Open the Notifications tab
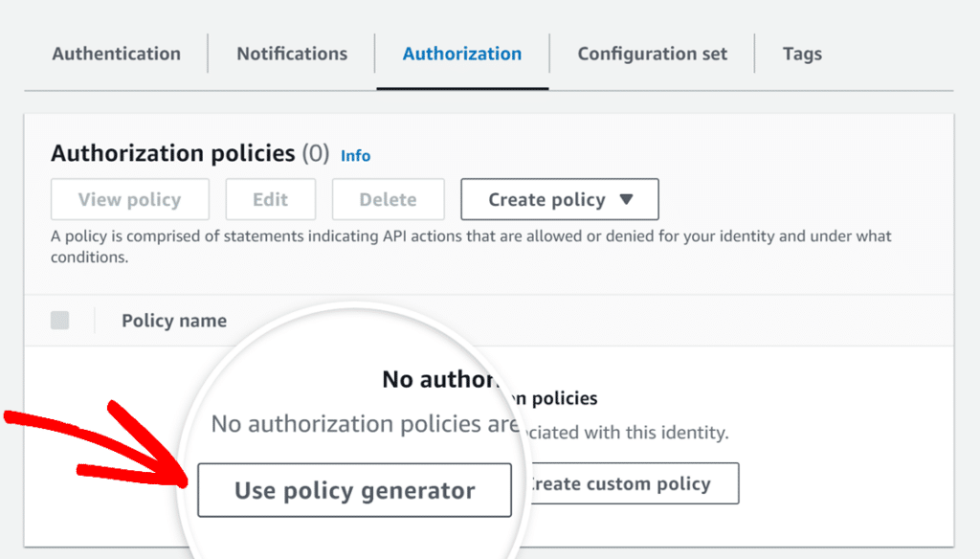The image size is (980, 559). [292, 54]
